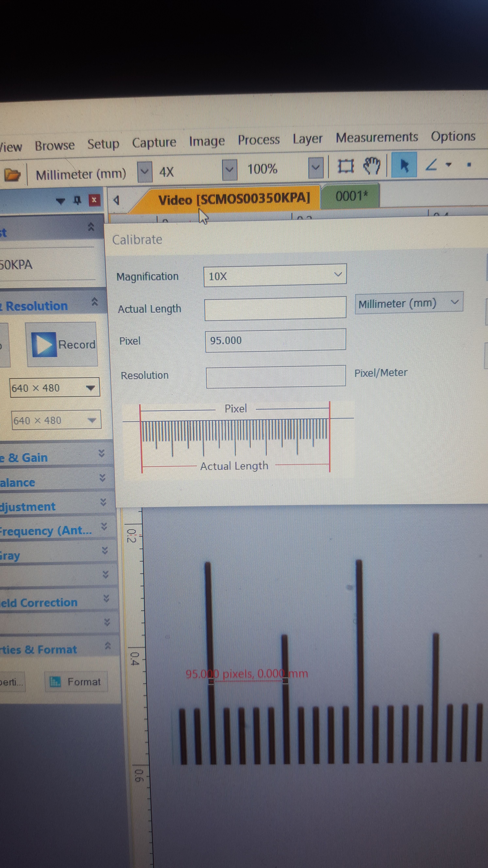Collapse the Properties & Format section

click(x=108, y=646)
